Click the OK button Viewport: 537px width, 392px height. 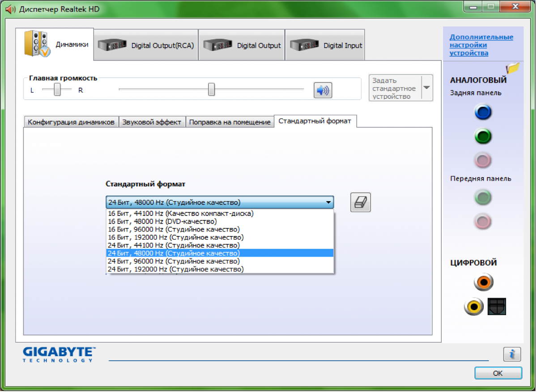(x=498, y=373)
